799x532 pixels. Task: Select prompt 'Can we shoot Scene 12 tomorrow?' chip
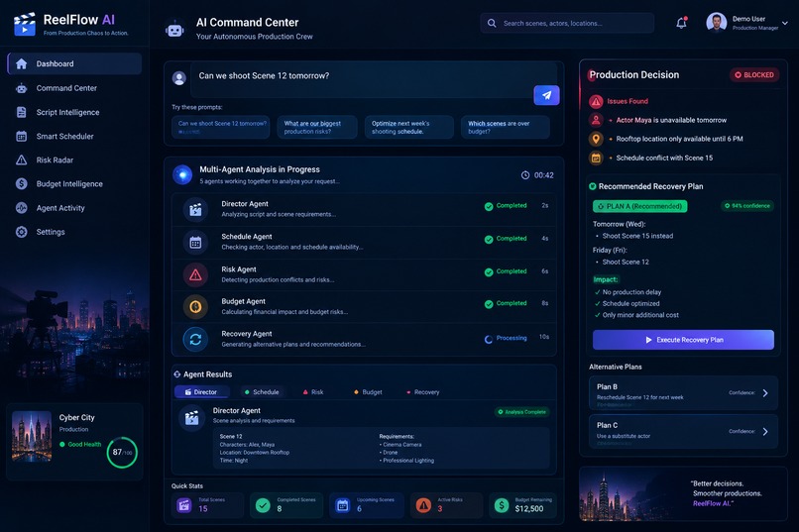click(221, 127)
